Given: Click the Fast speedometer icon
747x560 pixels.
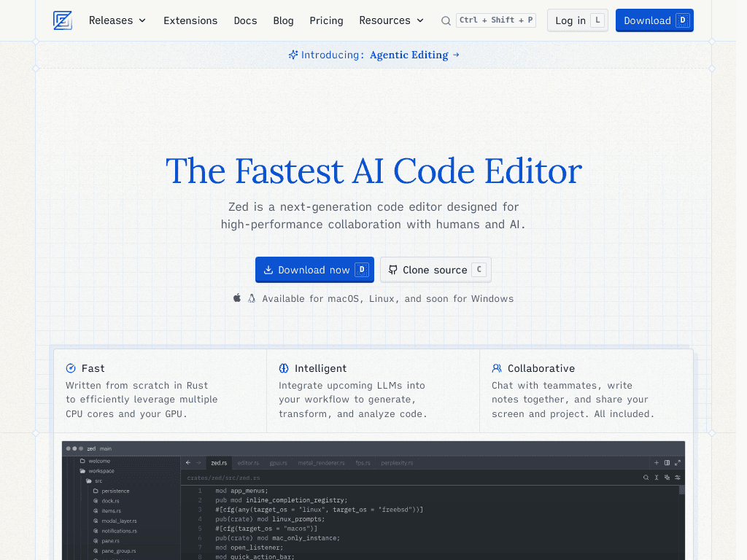Looking at the screenshot, I should tap(71, 368).
